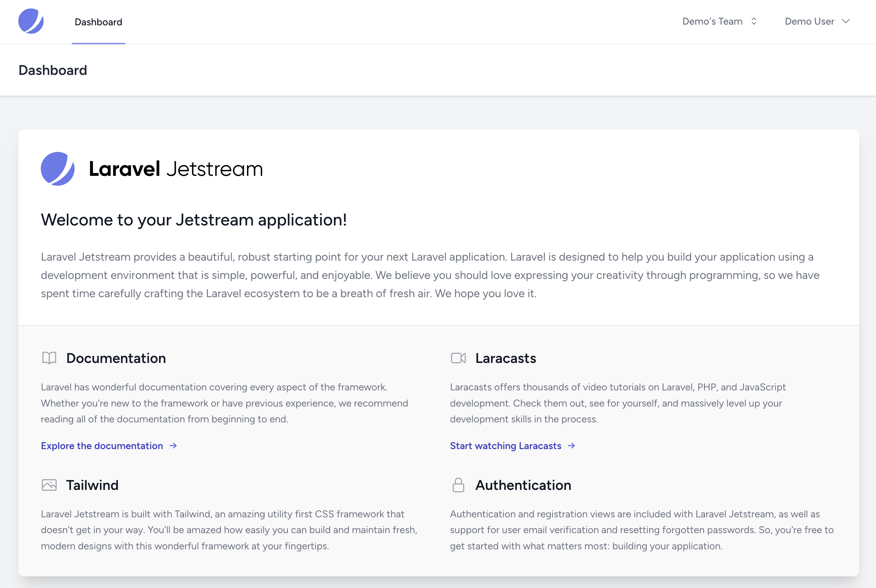Click the video camera icon beside Laracasts

[458, 358]
